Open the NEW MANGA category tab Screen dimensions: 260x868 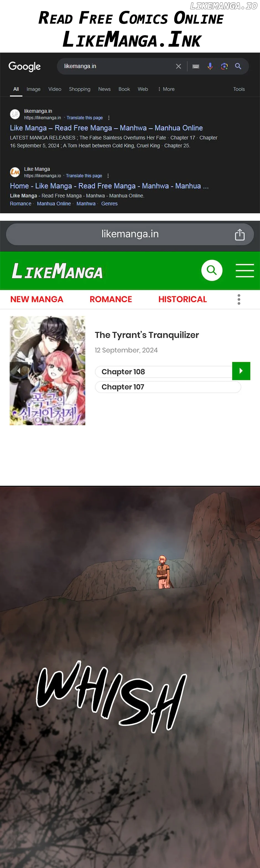(37, 299)
